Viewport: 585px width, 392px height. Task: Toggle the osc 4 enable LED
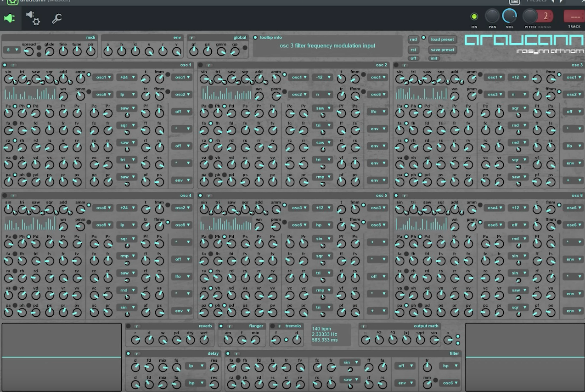tap(5, 196)
